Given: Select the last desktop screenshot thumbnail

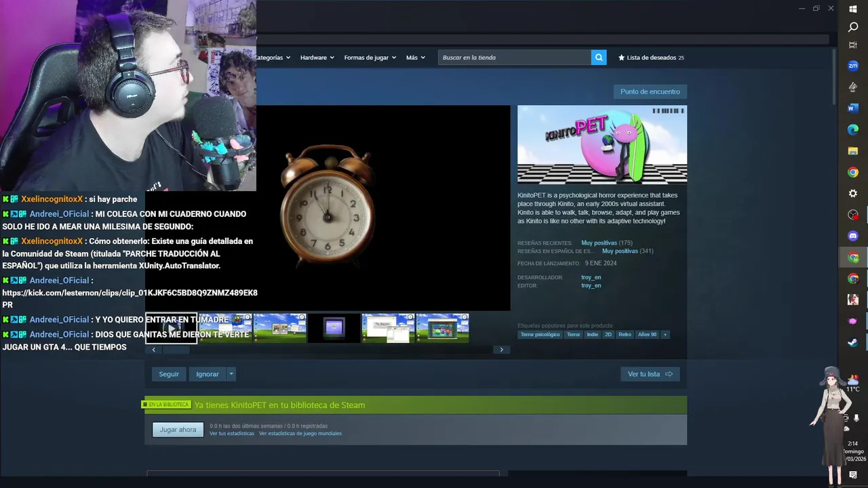Looking at the screenshot, I should pos(442,328).
